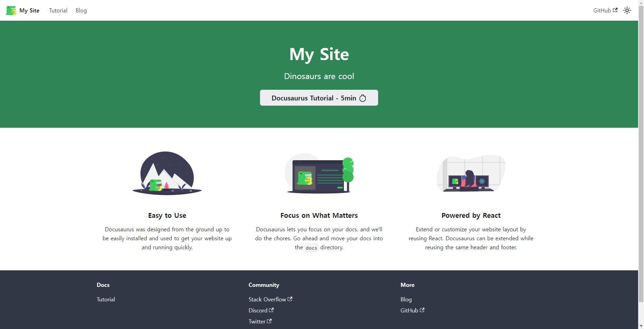Click the Easy to Use heading

[167, 215]
